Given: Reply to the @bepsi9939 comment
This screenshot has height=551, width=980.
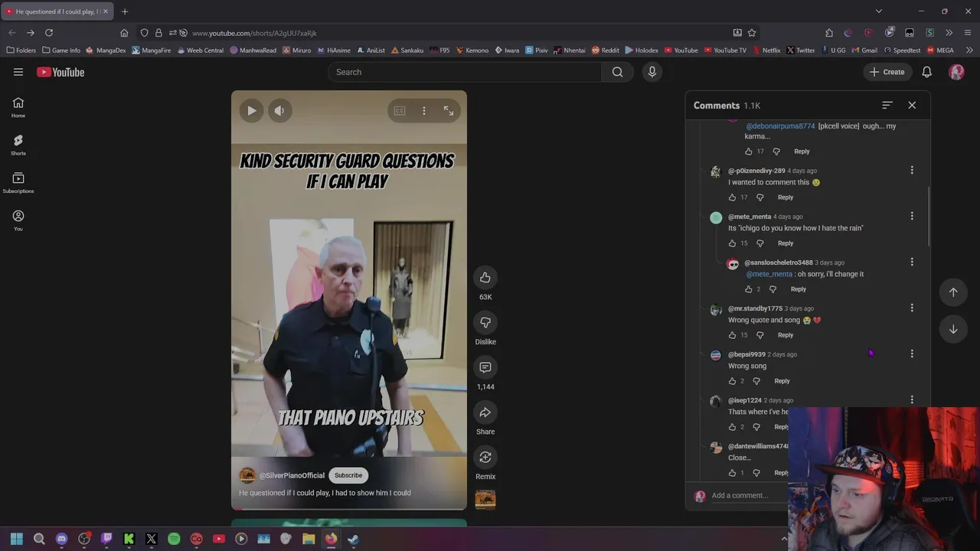Looking at the screenshot, I should [782, 381].
